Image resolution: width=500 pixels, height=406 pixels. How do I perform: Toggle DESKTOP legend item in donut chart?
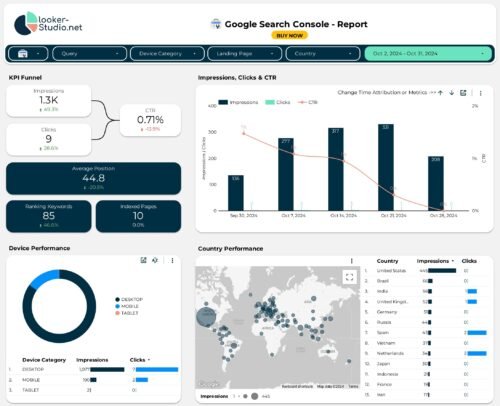click(129, 299)
